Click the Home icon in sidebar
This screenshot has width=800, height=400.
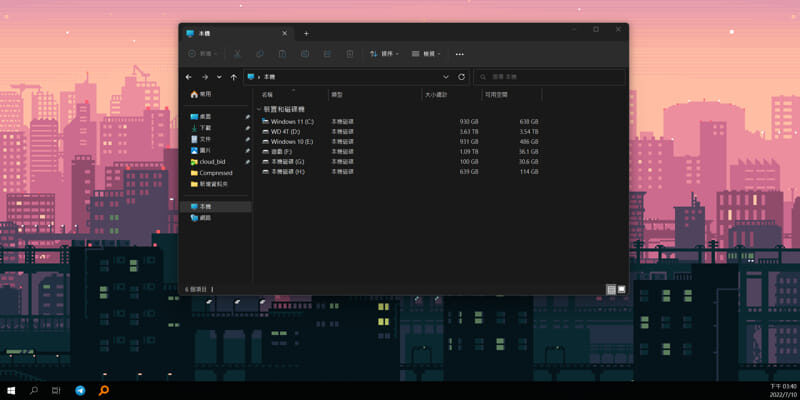pos(194,94)
